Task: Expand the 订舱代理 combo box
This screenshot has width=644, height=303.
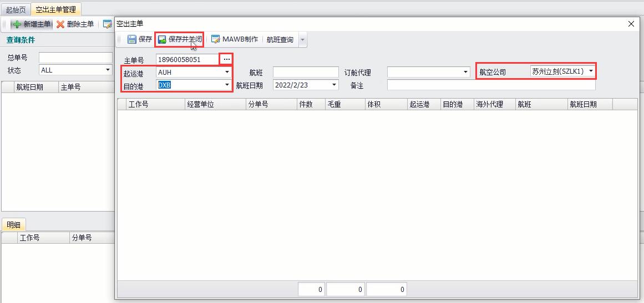Action: [466, 73]
